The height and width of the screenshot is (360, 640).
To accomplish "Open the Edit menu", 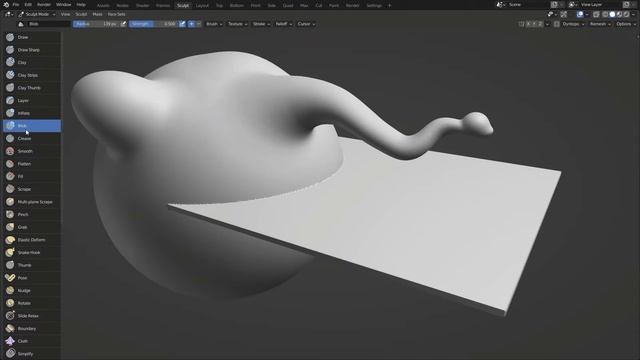I will [x=28, y=4].
